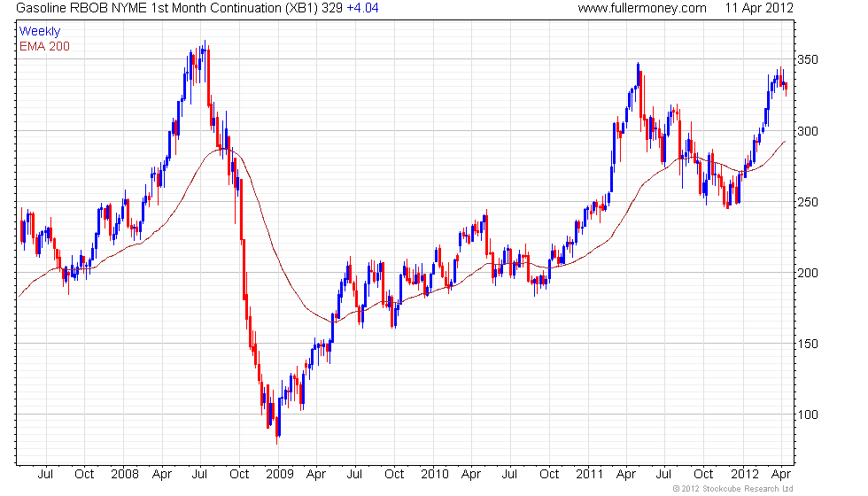Click the 150 price axis label
Screen dimensions: 868x496
(x=807, y=344)
